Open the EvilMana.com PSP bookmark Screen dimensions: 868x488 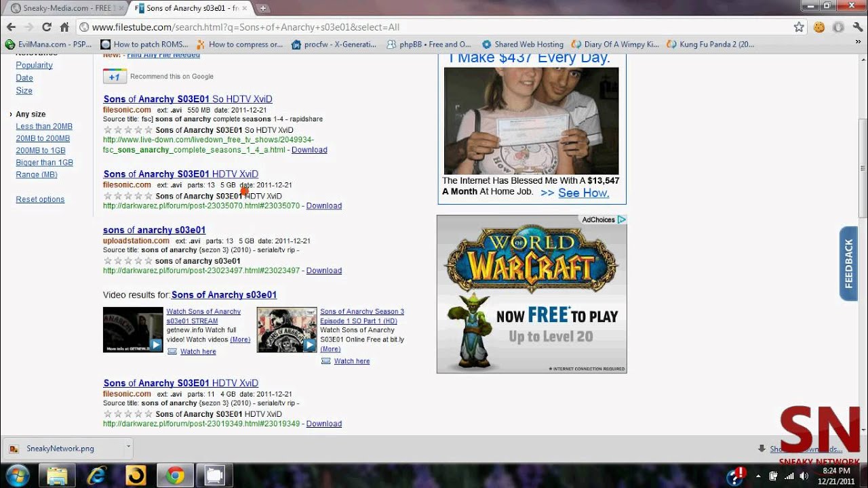pyautogui.click(x=48, y=44)
